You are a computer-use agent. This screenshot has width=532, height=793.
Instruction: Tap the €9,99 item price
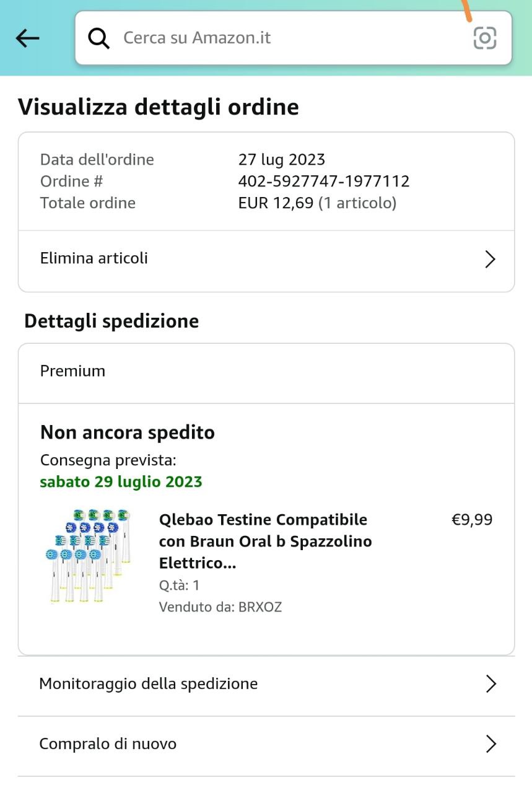pos(472,520)
